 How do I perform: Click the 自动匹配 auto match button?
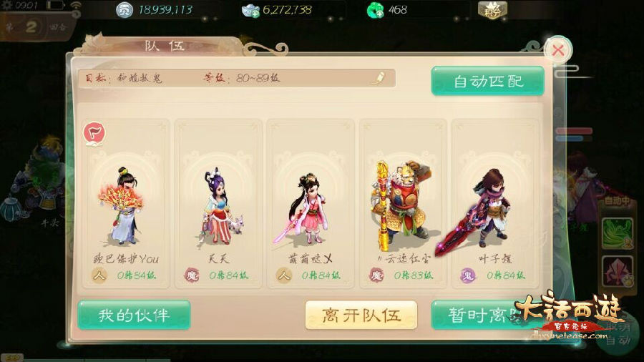[487, 80]
